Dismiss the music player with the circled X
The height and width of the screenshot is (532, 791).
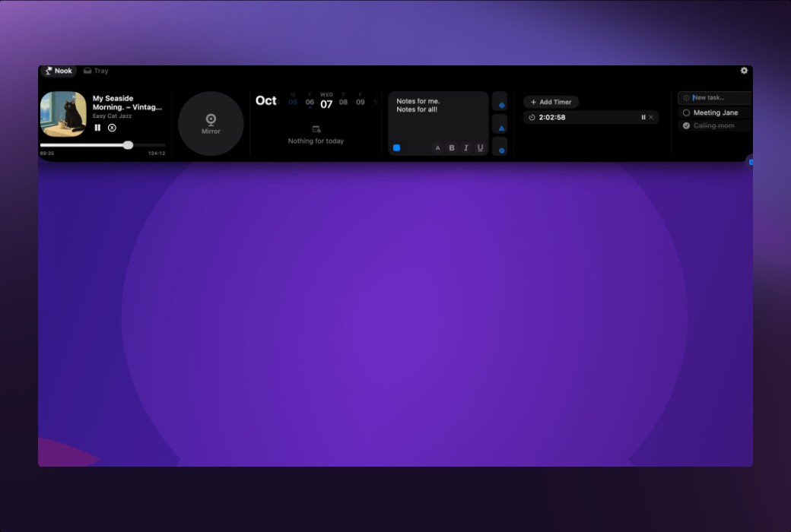pos(112,128)
